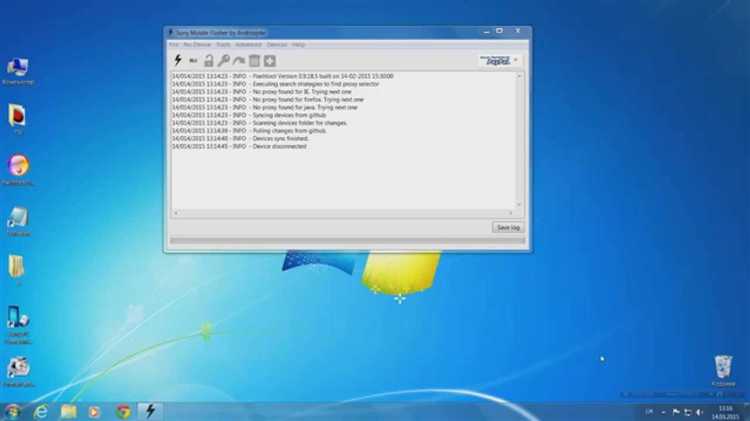
Task: Click the language indicator in the tray
Action: point(649,411)
